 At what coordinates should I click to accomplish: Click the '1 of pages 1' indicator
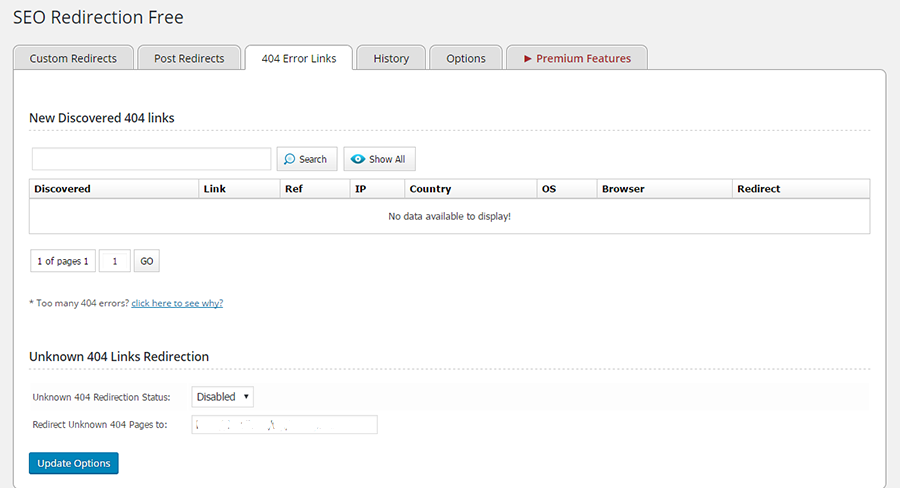[63, 261]
